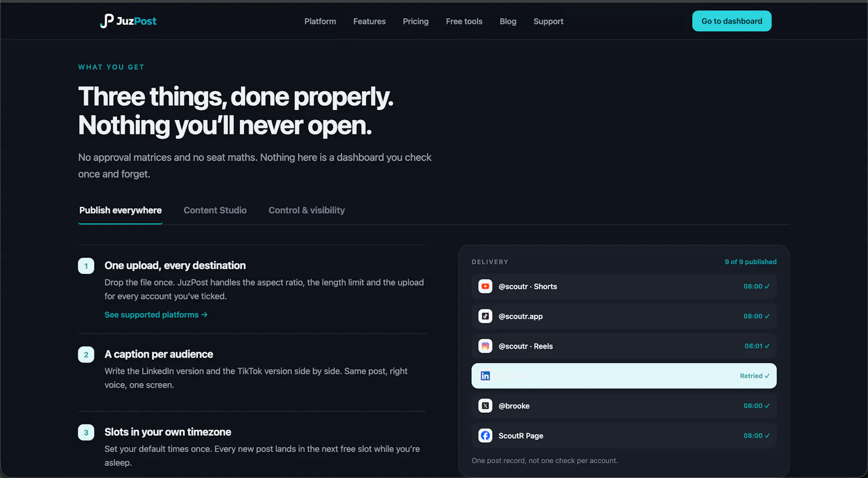The image size is (868, 478).
Task: Click the step 1 number badge
Action: [x=86, y=266]
